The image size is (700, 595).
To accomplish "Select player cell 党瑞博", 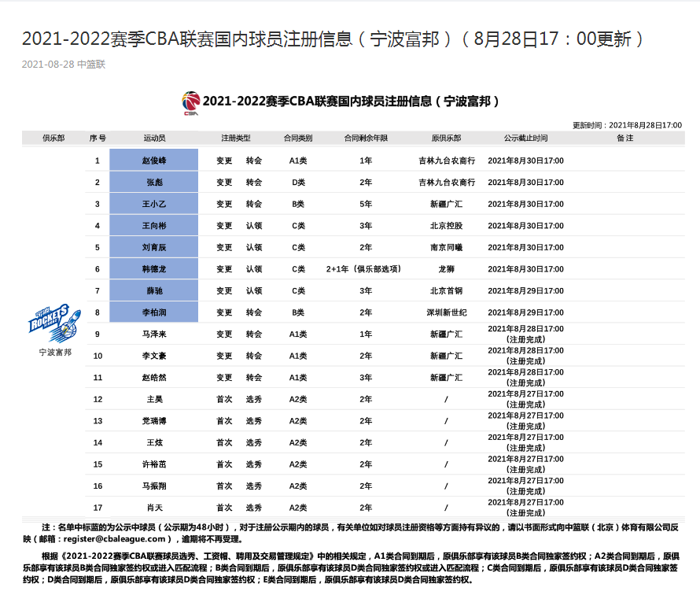I will coord(154,421).
